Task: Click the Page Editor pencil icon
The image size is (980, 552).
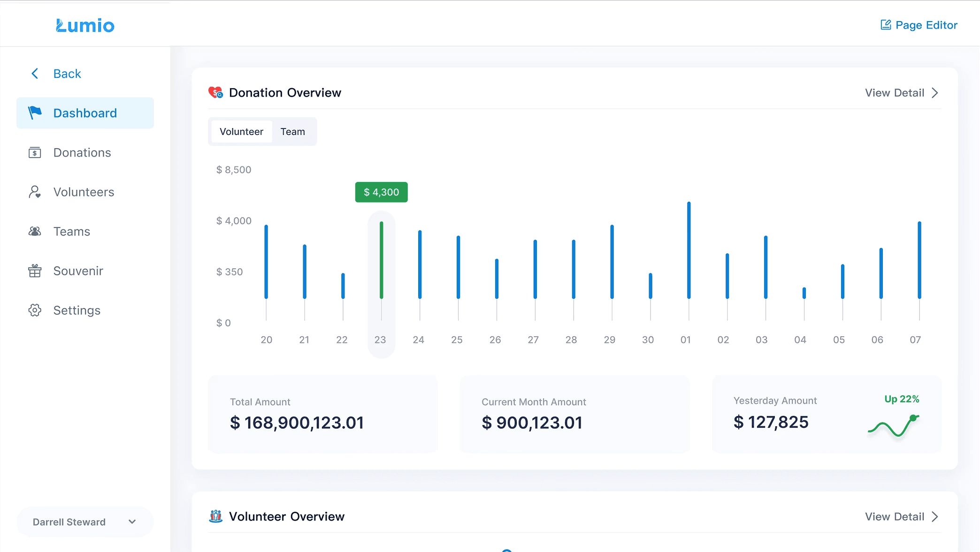Action: point(886,25)
